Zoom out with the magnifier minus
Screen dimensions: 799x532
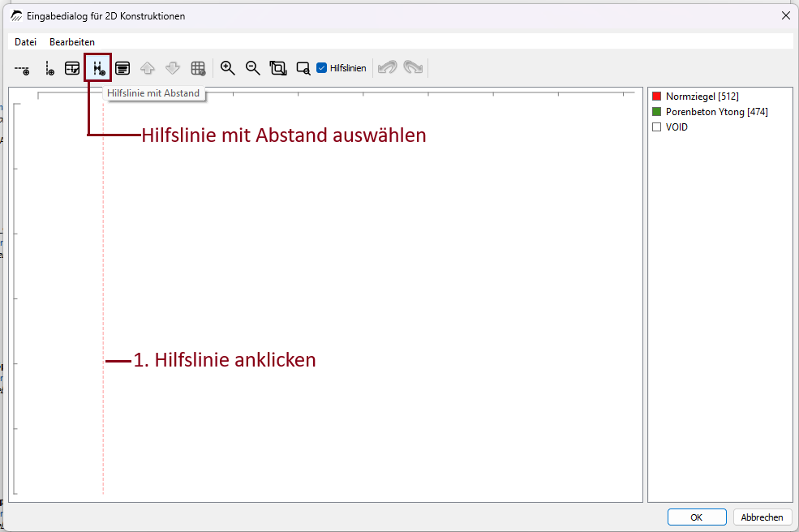tap(253, 68)
